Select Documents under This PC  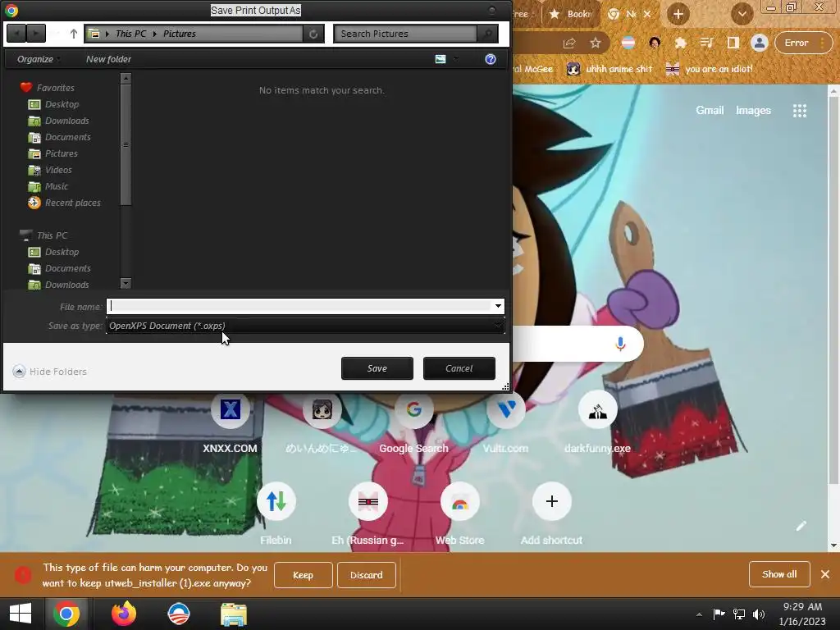coord(59,268)
